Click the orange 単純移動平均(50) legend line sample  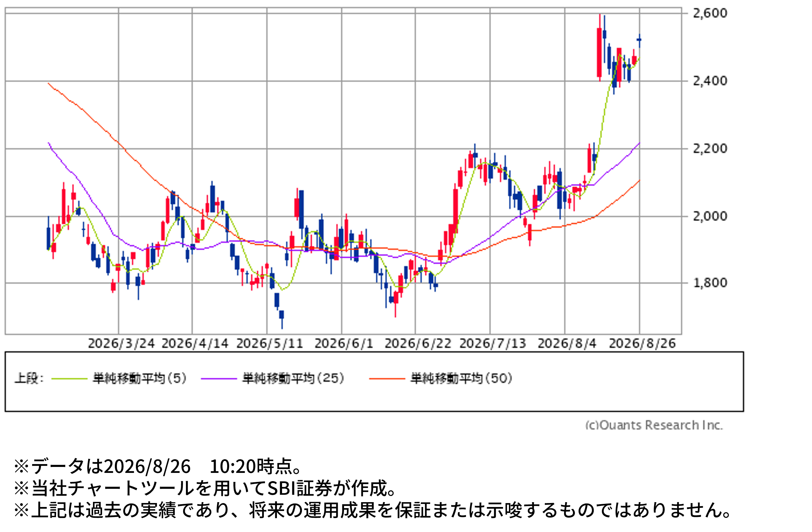click(387, 379)
